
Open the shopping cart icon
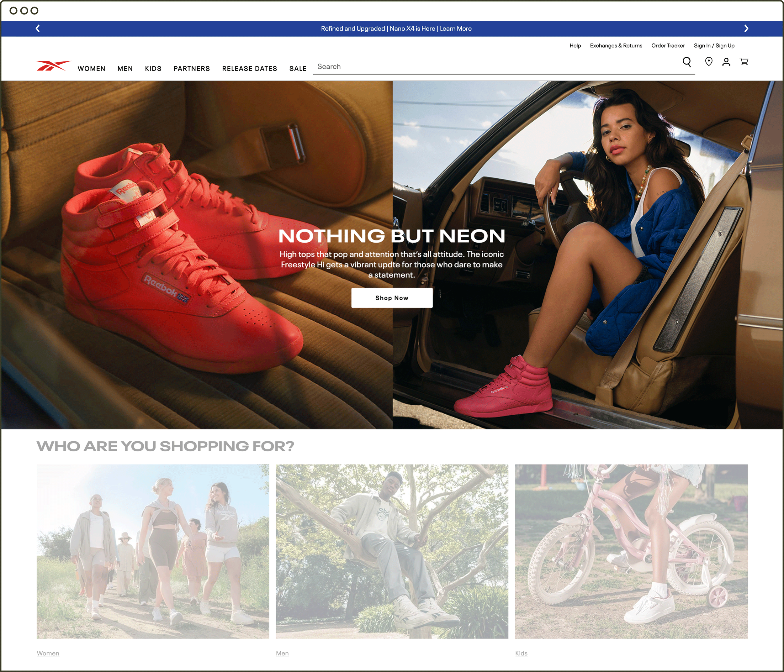[x=744, y=62]
